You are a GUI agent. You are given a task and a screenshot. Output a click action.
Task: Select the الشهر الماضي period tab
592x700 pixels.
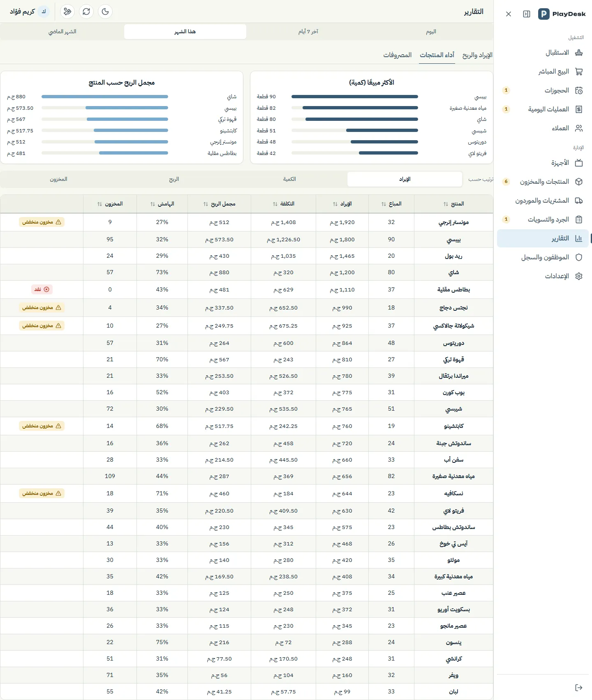[x=62, y=32]
